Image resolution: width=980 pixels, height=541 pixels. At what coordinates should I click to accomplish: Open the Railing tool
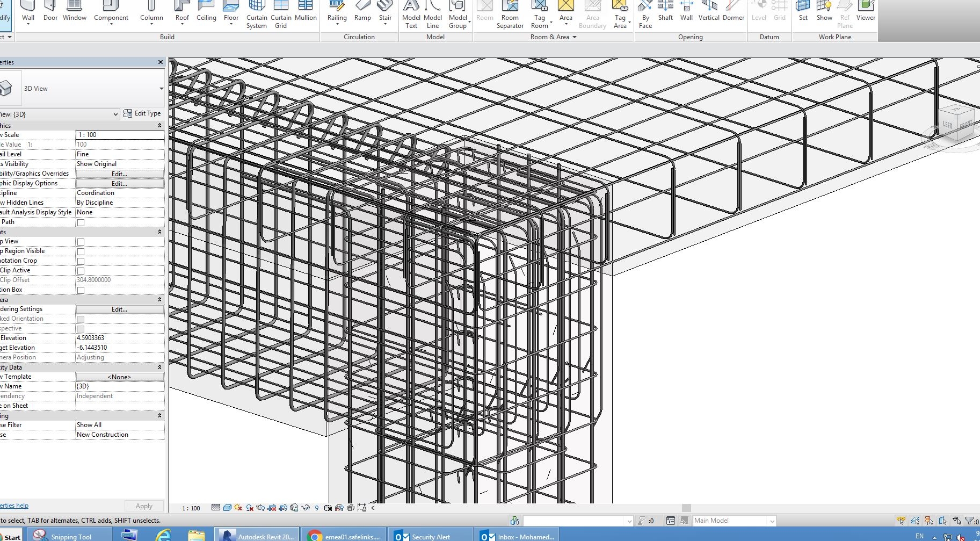pos(337,12)
